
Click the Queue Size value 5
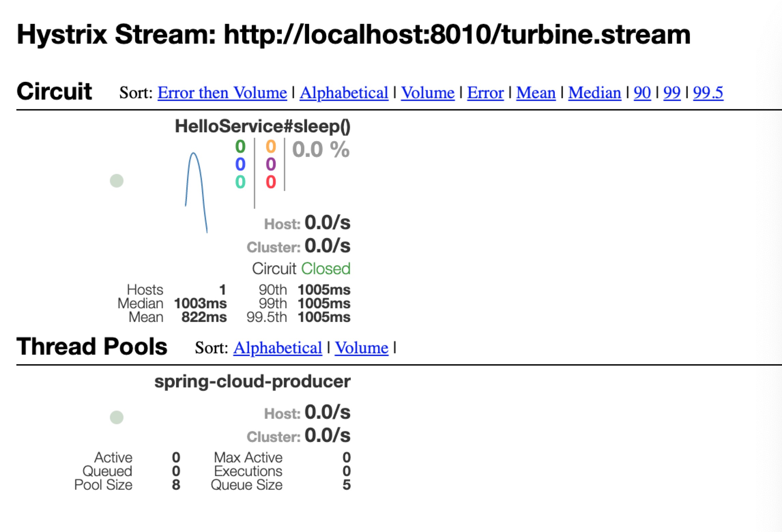347,485
